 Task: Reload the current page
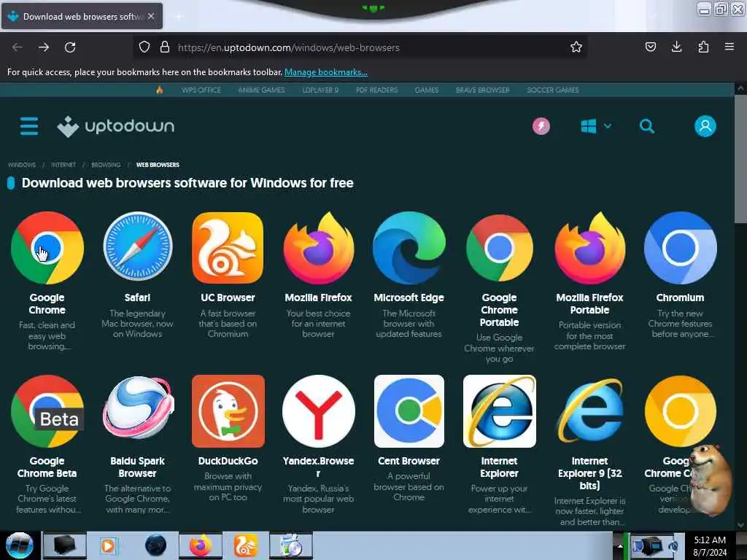70,47
